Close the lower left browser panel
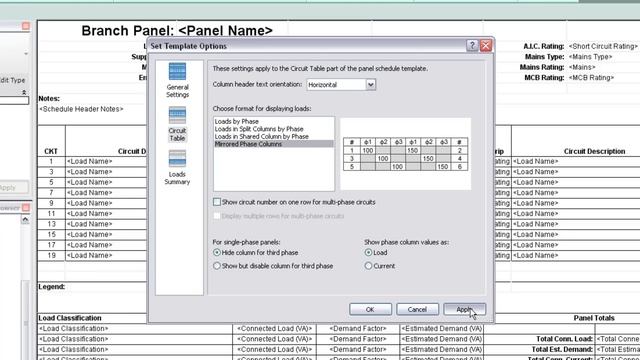 [x=26, y=208]
